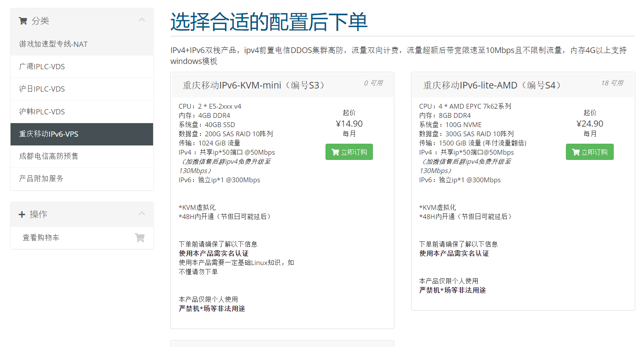The width and height of the screenshot is (644, 347).
Task: Click 立即订购 for the S4 AMD plan
Action: point(590,152)
